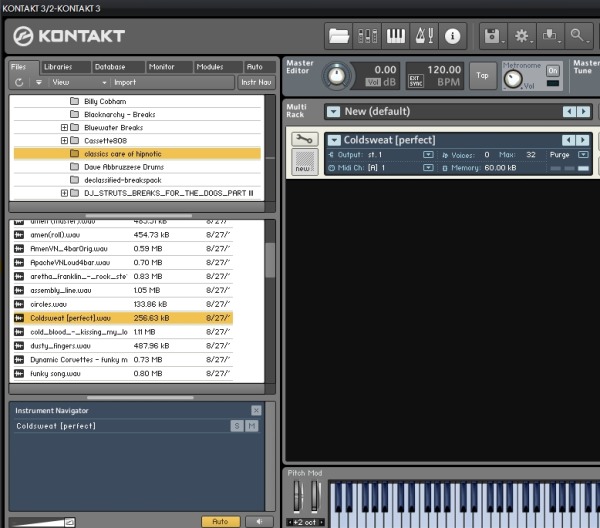Expand DJ_STRUTS_BREAKS_FOR_THE_DOGS folder

(x=64, y=193)
